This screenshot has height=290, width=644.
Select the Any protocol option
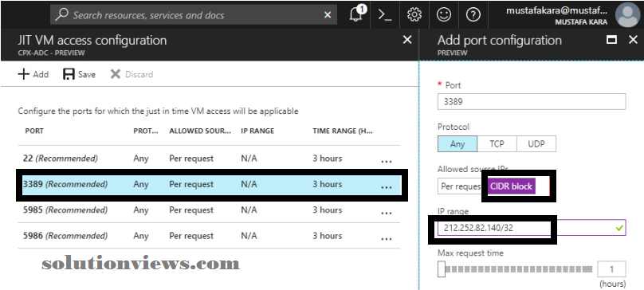(x=457, y=144)
